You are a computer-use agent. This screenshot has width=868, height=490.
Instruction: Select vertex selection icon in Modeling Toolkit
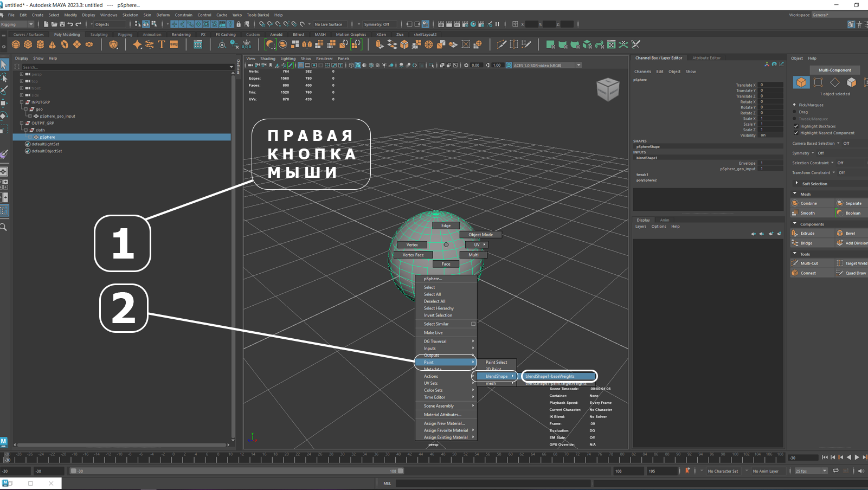click(x=818, y=82)
